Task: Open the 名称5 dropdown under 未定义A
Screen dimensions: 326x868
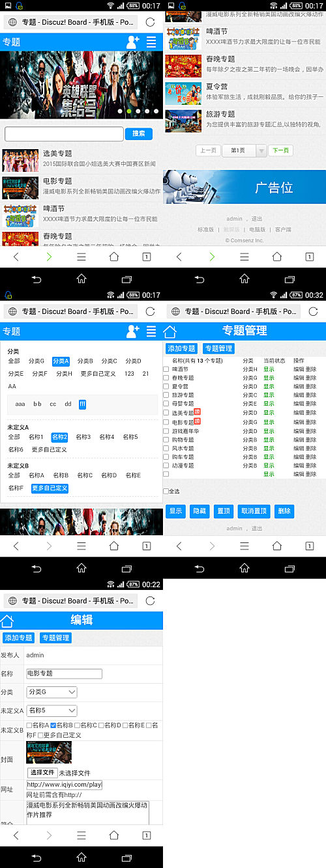Action: click(52, 710)
